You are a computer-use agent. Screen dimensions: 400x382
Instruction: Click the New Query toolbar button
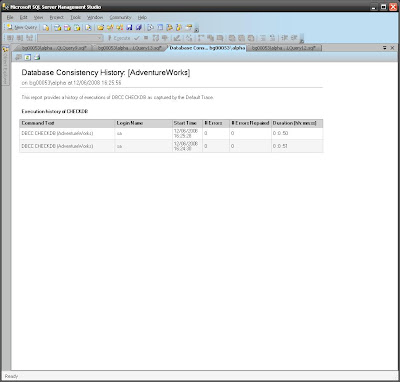(22, 28)
